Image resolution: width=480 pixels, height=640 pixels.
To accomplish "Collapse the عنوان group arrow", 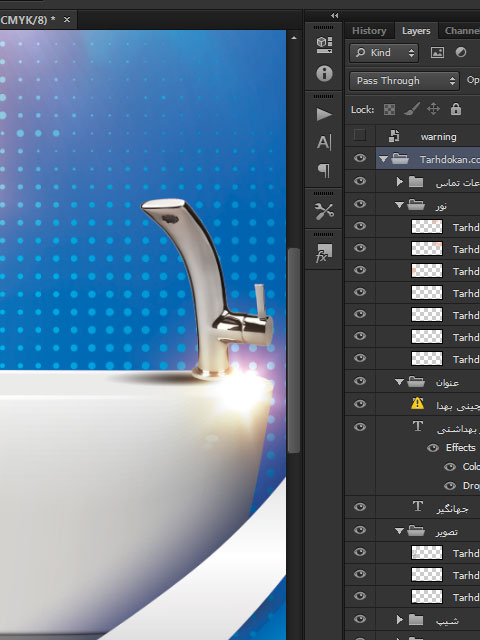I will (400, 382).
